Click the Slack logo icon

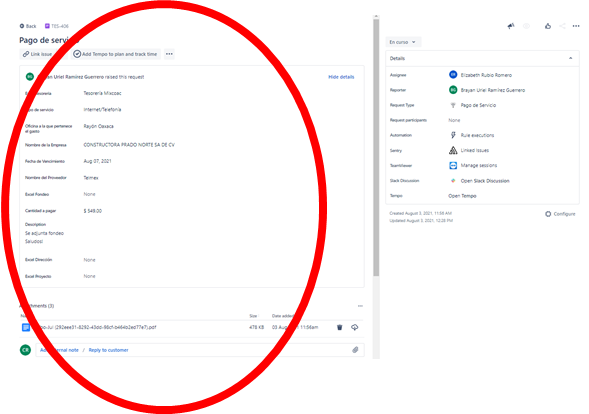pos(453,181)
